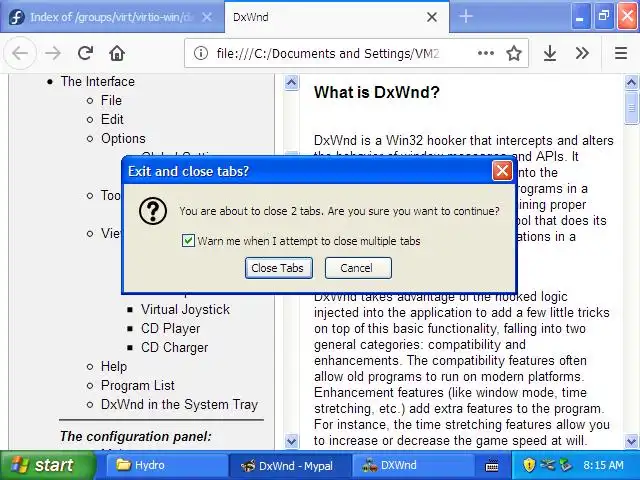Click the question mark dialog icon
Viewport: 640px width, 480px height.
153,211
